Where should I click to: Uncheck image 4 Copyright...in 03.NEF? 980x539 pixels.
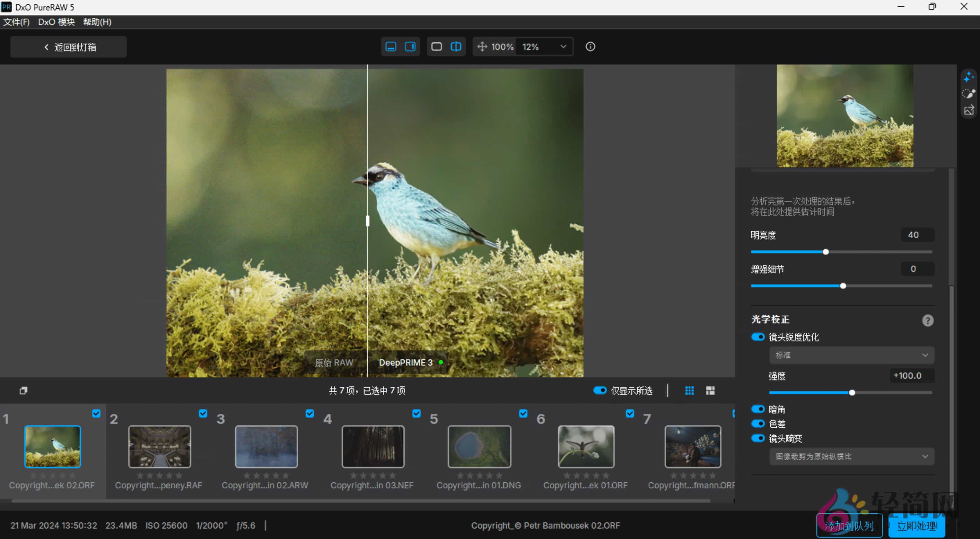(x=417, y=413)
